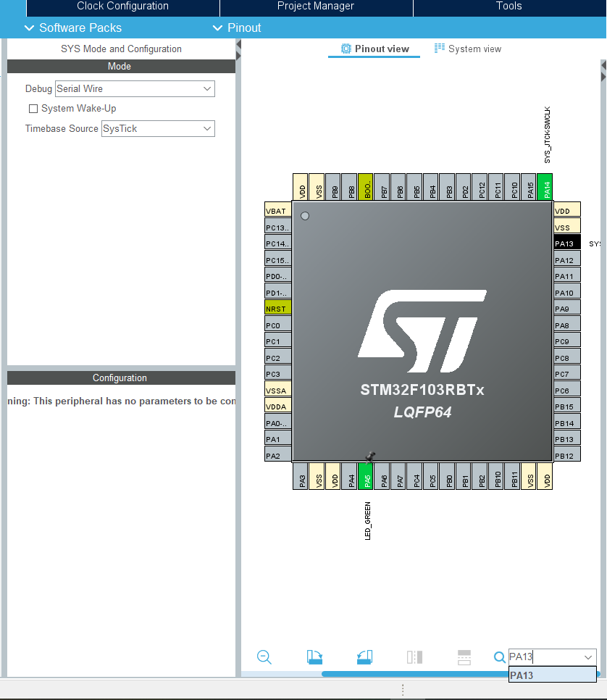Image resolution: width=607 pixels, height=700 pixels.
Task: Select the PA12 pin
Action: pyautogui.click(x=567, y=260)
